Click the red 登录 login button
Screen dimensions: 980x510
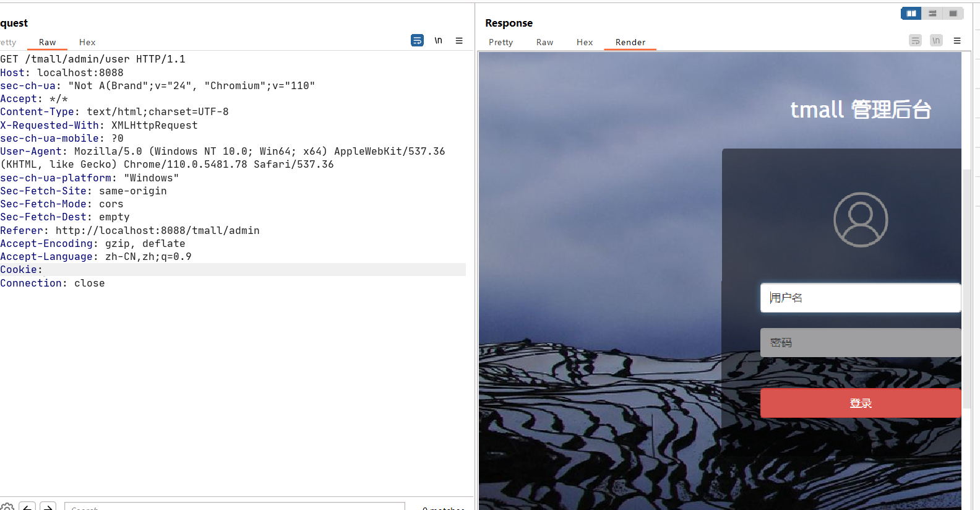861,403
